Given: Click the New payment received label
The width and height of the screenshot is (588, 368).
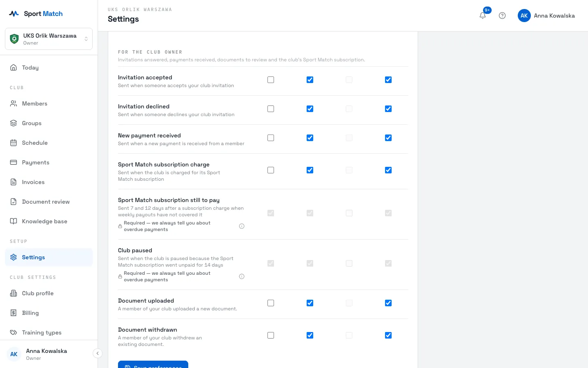Looking at the screenshot, I should point(149,135).
